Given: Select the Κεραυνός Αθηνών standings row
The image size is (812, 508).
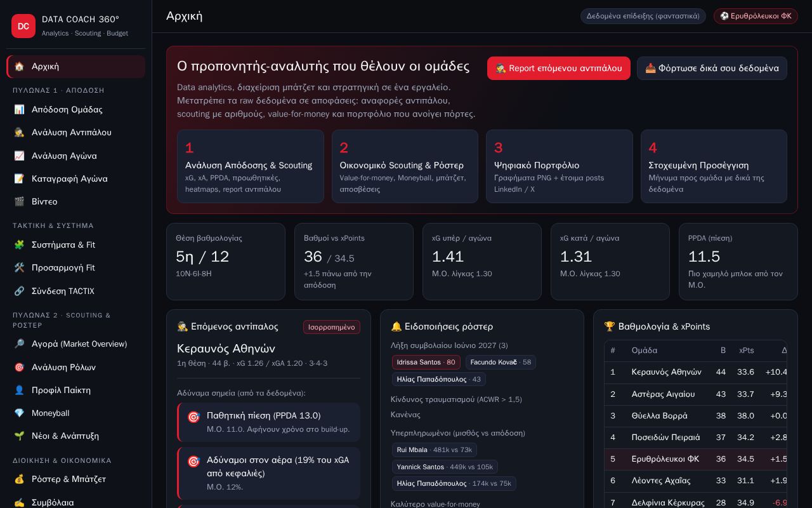Looking at the screenshot, I should point(695,372).
